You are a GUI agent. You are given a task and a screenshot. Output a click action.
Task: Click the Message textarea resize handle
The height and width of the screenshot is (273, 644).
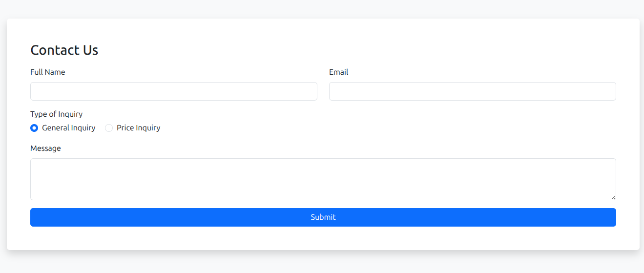[613, 197]
